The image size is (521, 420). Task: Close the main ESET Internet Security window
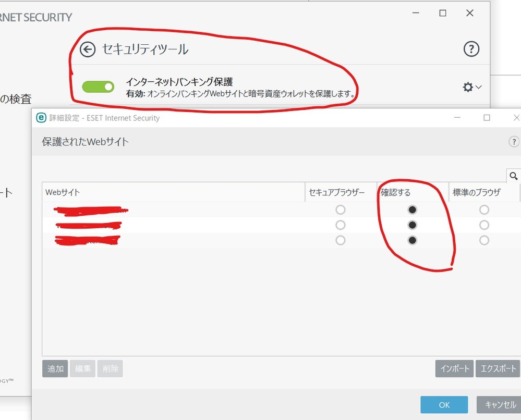point(469,14)
